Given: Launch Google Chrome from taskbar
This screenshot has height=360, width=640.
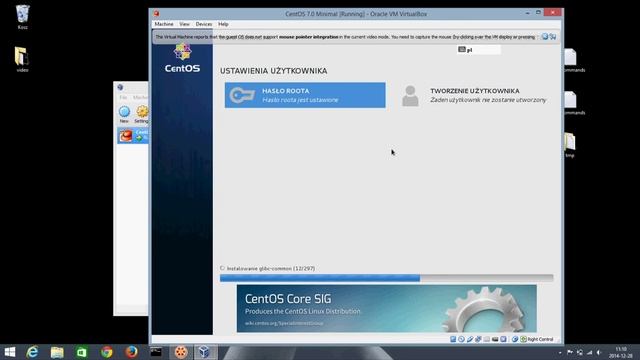Looking at the screenshot, I should tap(107, 352).
